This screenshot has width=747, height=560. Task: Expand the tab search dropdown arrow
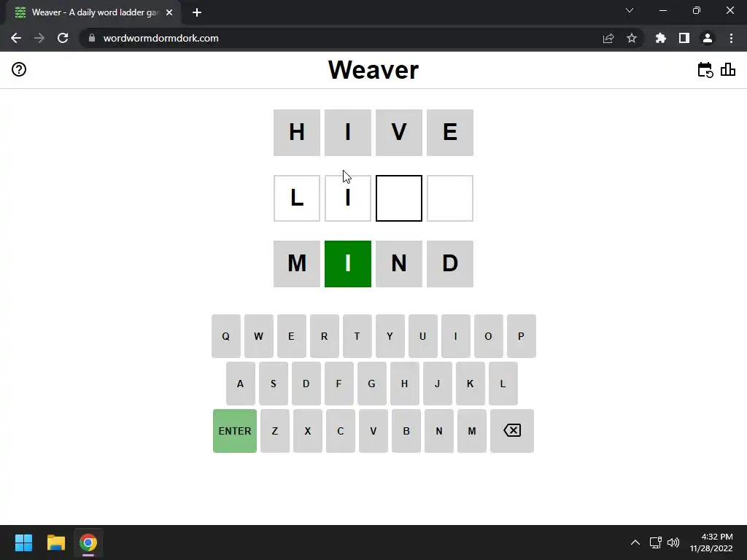tap(630, 10)
